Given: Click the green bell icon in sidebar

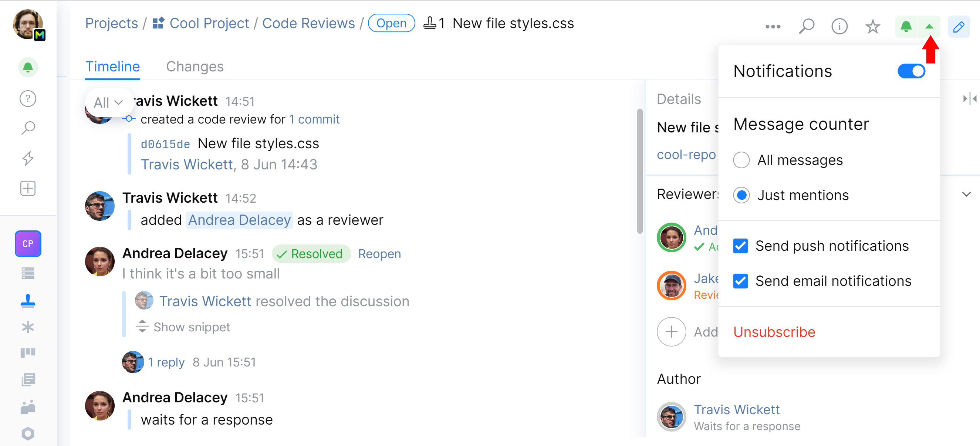Looking at the screenshot, I should click(x=28, y=67).
